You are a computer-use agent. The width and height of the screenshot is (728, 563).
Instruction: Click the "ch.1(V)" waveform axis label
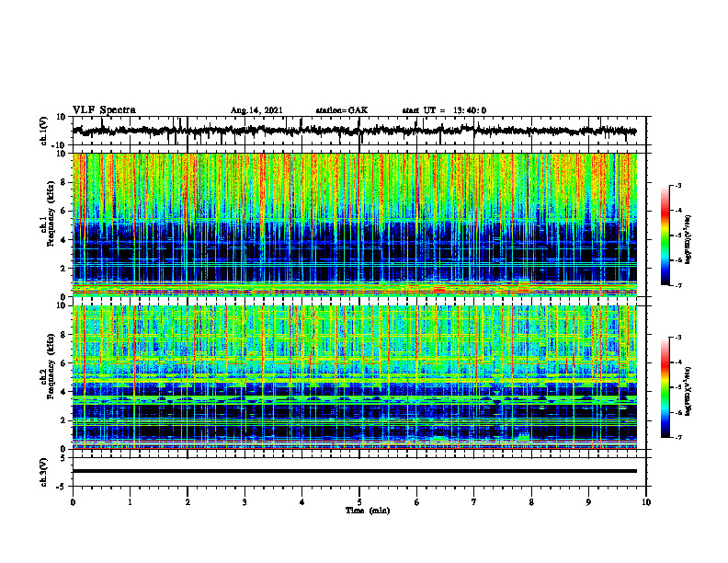pyautogui.click(x=44, y=131)
